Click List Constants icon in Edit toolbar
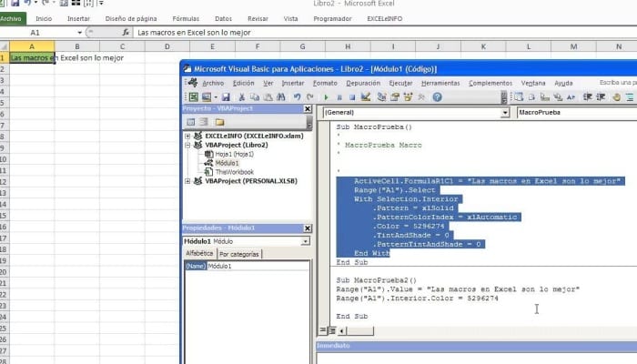 [531, 97]
